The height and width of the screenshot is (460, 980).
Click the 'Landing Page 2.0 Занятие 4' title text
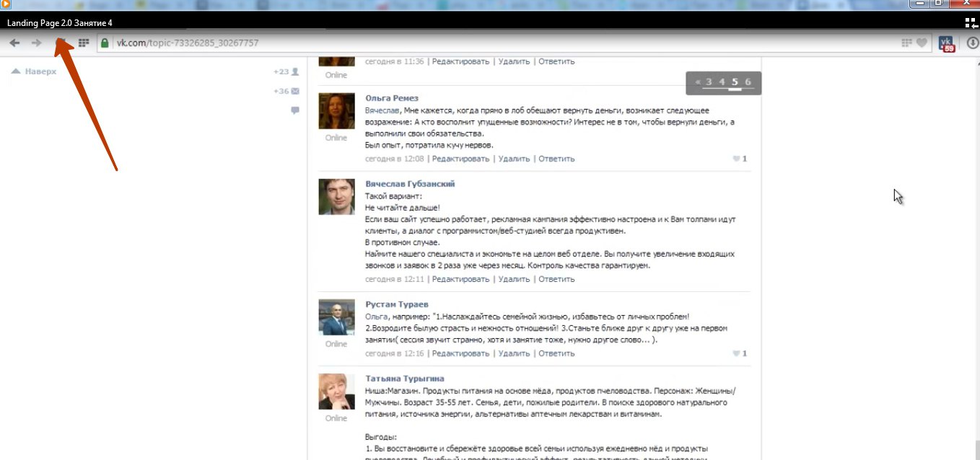pyautogui.click(x=60, y=22)
